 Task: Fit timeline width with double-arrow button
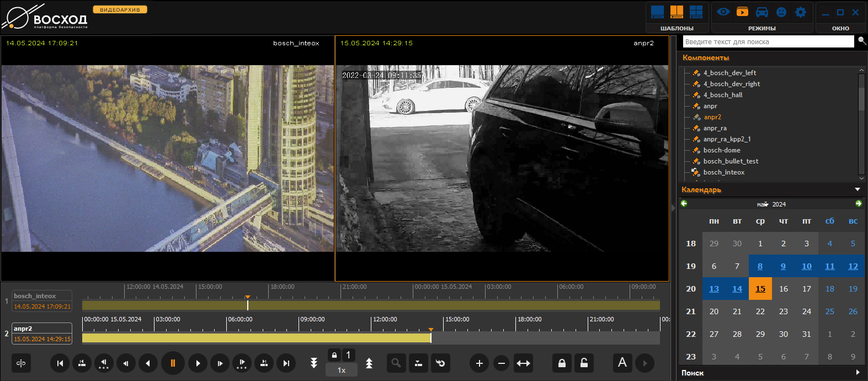pyautogui.click(x=523, y=363)
